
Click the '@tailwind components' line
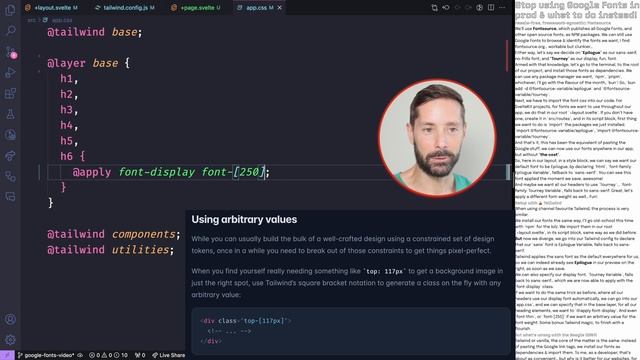(x=113, y=234)
